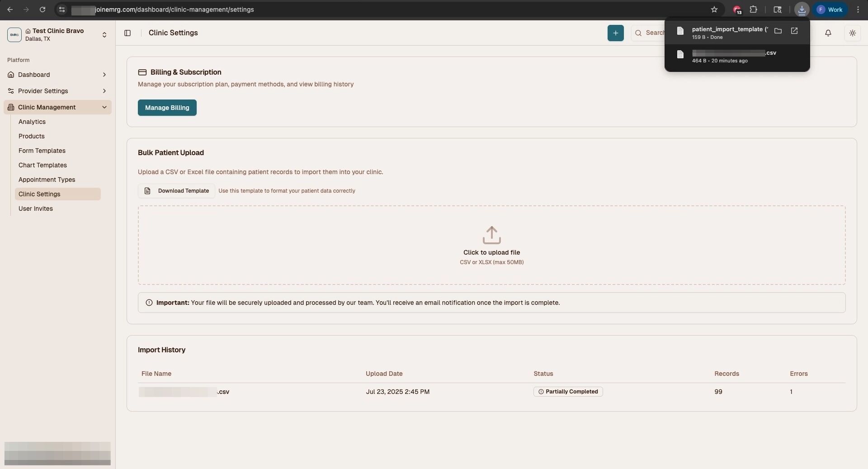Click the records count 99

[718, 392]
